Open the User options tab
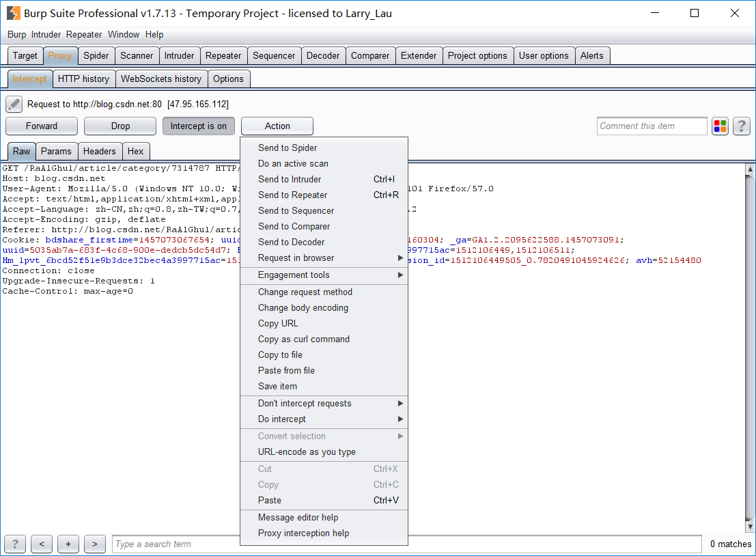 click(x=544, y=56)
